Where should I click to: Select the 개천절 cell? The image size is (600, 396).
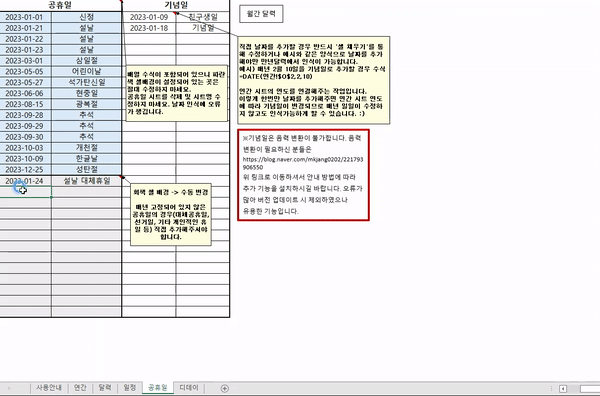coord(86,148)
